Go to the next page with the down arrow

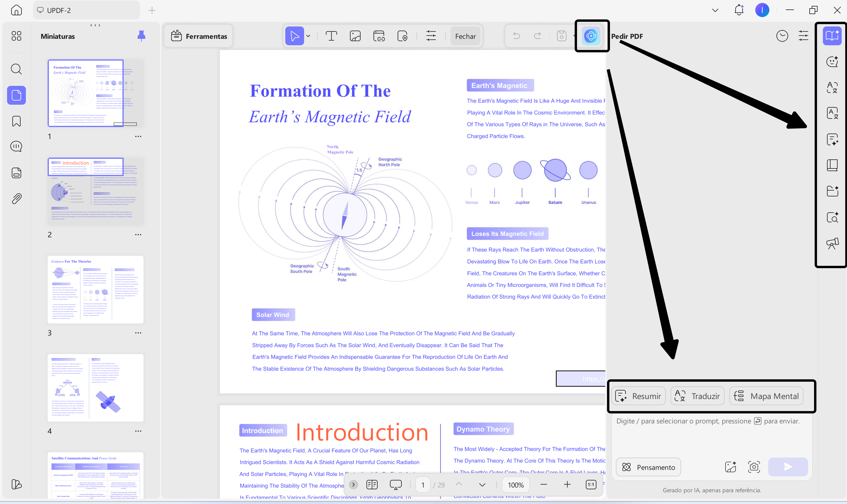click(x=482, y=485)
